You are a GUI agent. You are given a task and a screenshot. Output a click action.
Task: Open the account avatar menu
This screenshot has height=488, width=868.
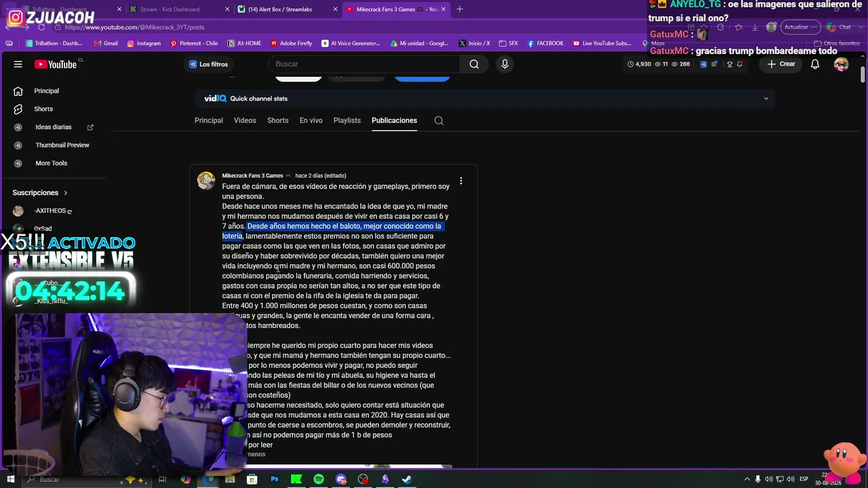pos(841,64)
